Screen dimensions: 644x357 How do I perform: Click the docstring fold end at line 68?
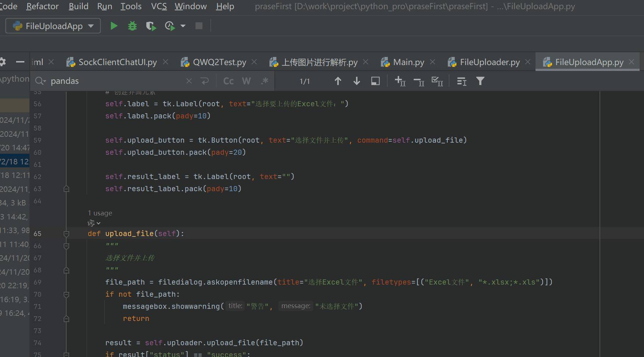click(67, 270)
